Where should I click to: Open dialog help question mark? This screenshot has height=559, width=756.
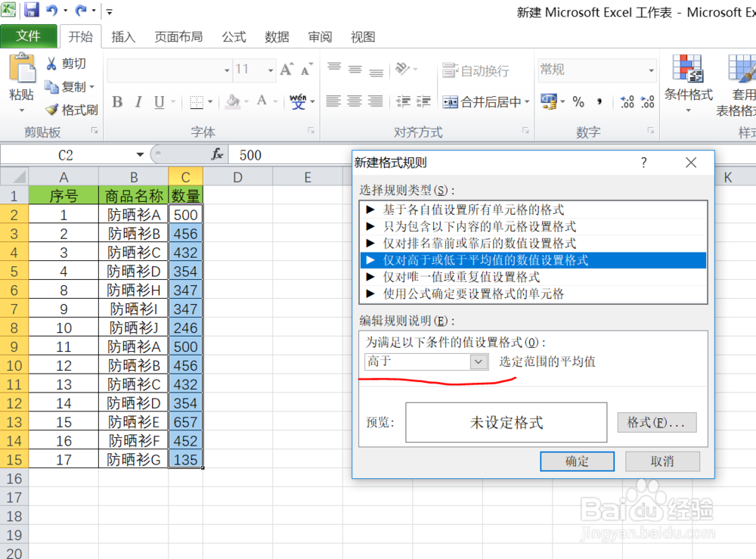[643, 163]
